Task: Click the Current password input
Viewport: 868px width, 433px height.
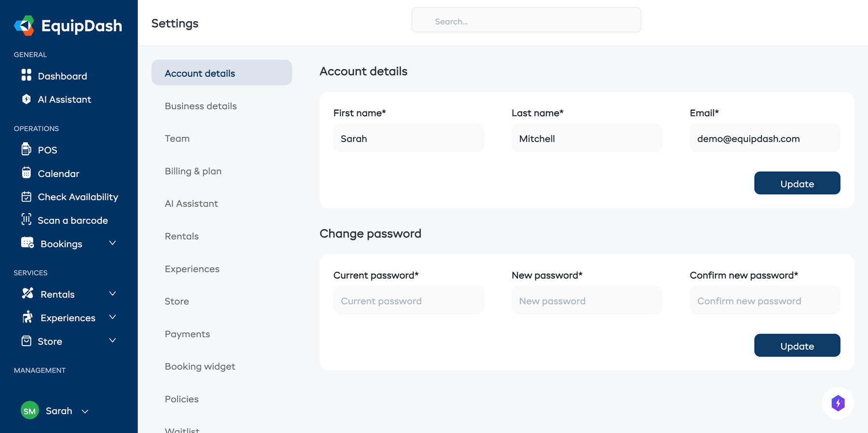Action: (408, 300)
